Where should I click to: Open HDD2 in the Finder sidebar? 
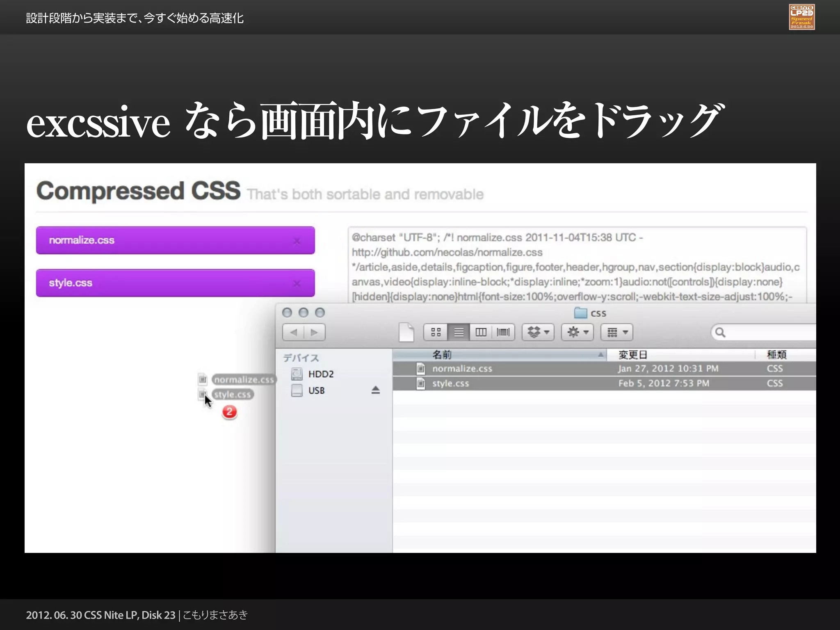point(321,374)
